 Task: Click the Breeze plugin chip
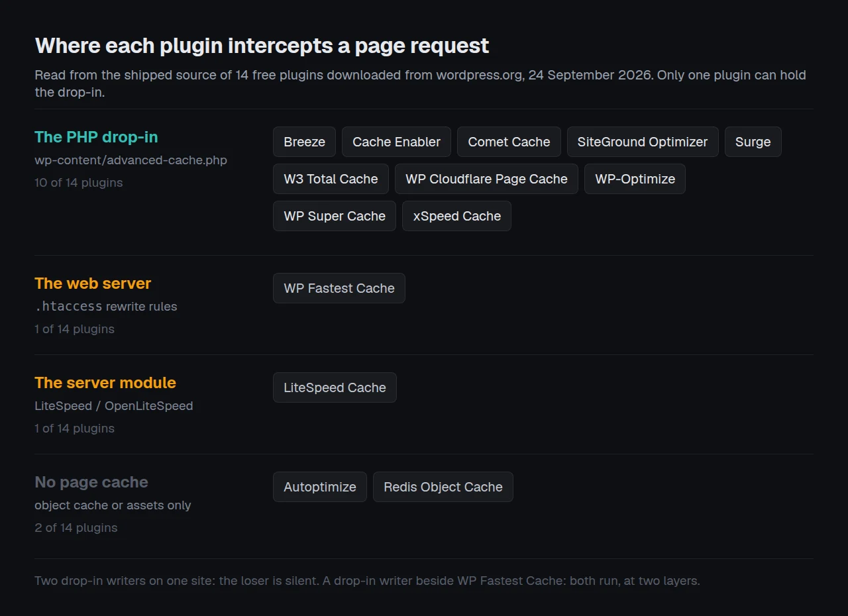[304, 142]
